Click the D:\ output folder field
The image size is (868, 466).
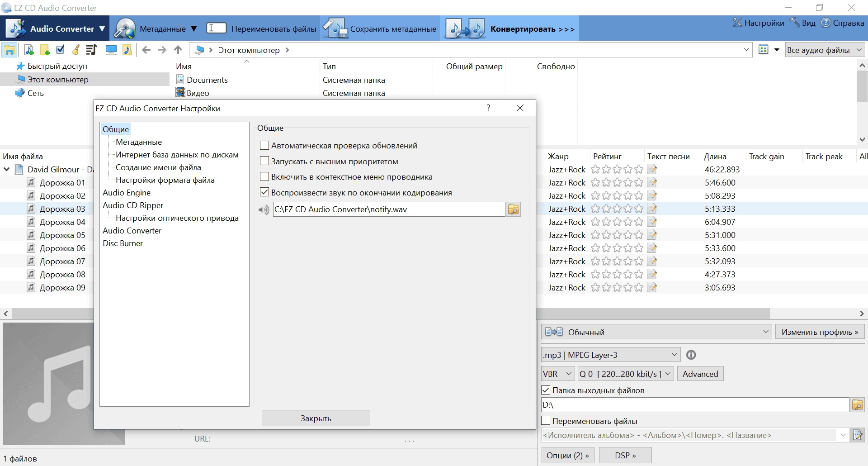(695, 405)
